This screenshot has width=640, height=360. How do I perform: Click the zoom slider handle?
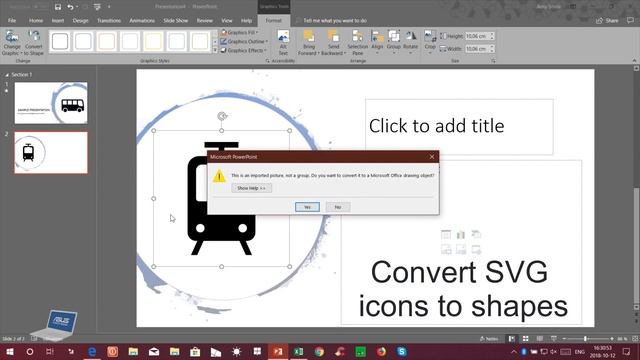(585, 339)
